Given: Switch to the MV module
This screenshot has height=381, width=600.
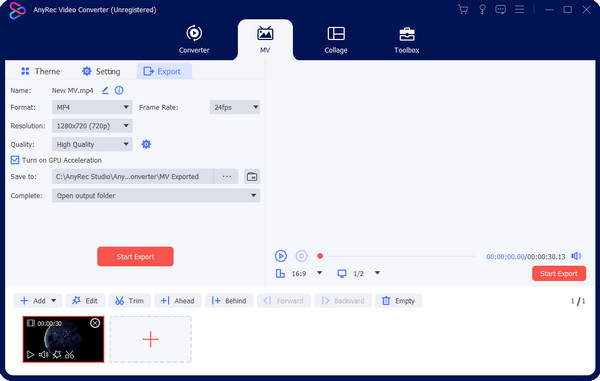Looking at the screenshot, I should pos(265,40).
